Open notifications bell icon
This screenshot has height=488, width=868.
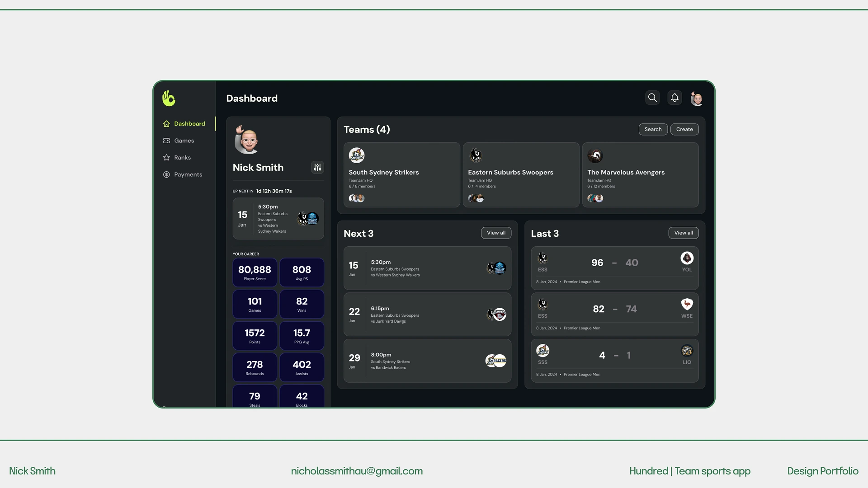(x=675, y=98)
